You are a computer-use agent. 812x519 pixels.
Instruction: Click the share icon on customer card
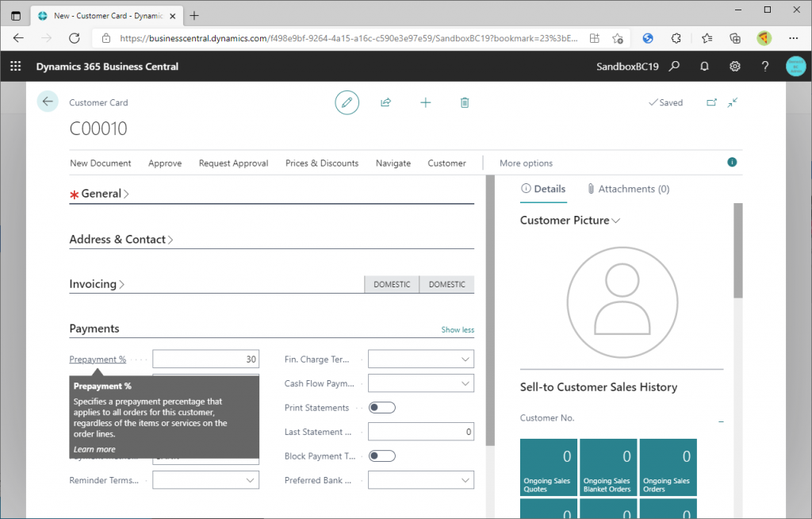click(x=386, y=102)
